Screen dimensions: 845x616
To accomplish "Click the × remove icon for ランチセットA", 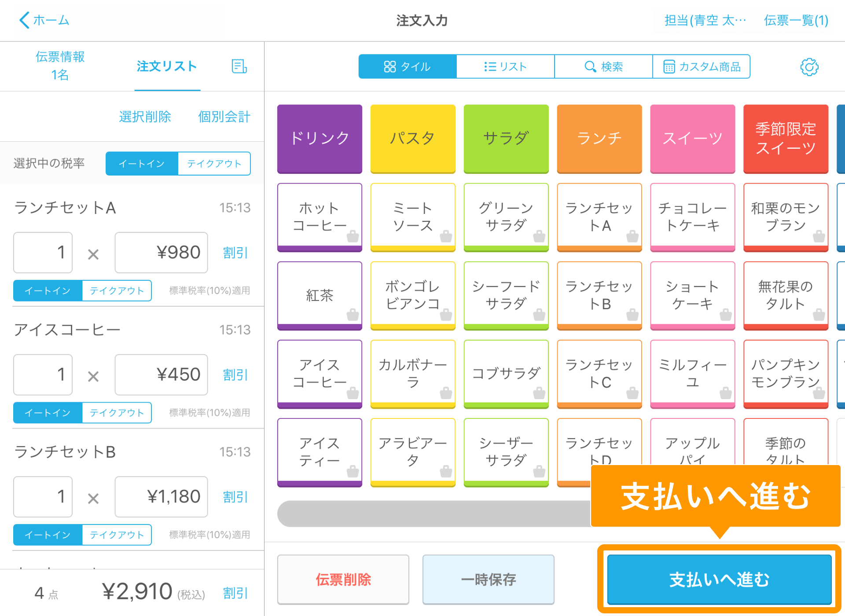I will coord(93,254).
